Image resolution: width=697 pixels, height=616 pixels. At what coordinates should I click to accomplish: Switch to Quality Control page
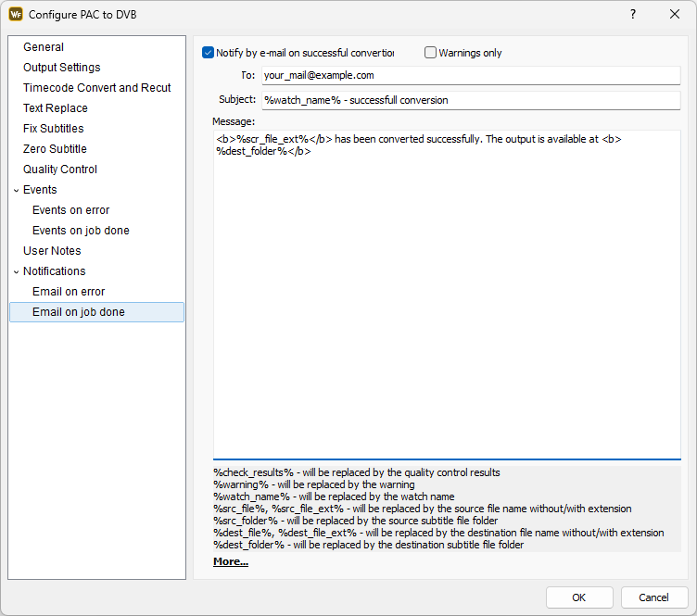coord(60,170)
